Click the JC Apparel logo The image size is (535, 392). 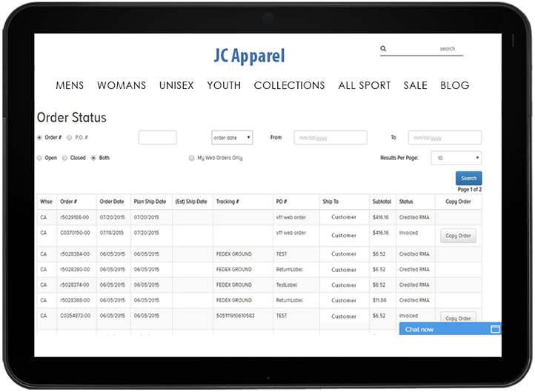click(x=247, y=56)
